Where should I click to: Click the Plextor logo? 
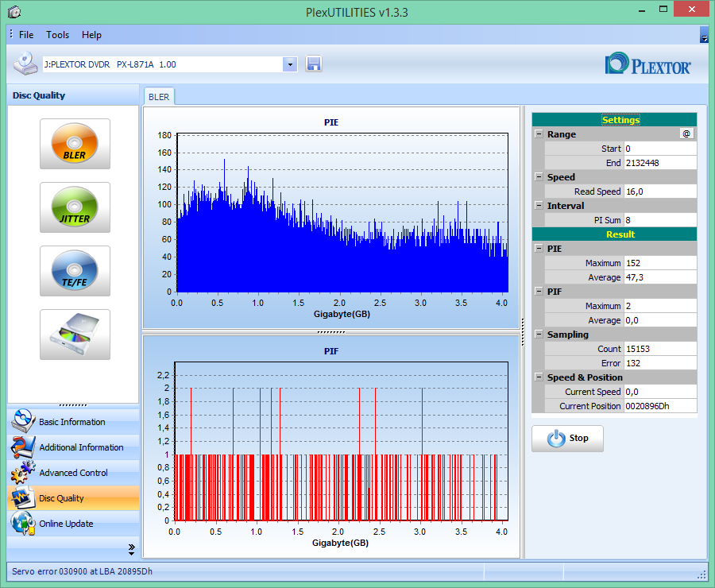pyautogui.click(x=647, y=64)
